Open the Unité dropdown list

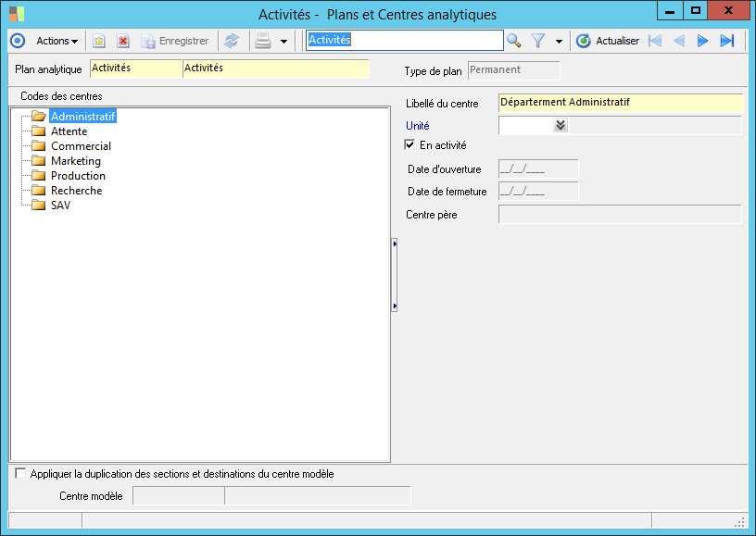pos(560,126)
